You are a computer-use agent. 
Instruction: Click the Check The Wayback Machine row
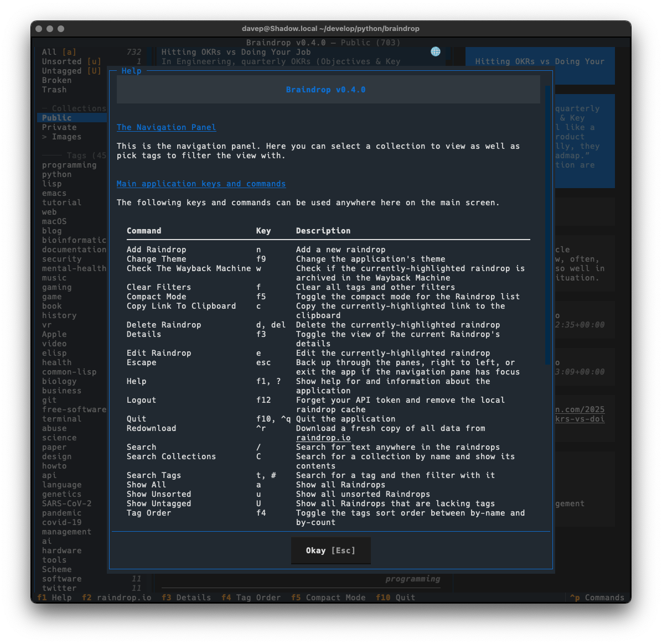328,273
